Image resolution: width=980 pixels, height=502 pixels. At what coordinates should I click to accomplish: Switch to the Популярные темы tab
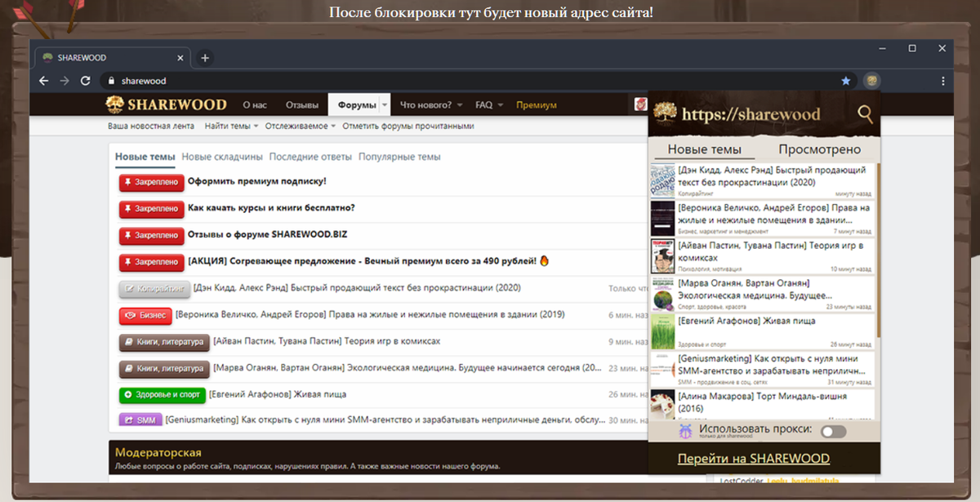pos(399,157)
